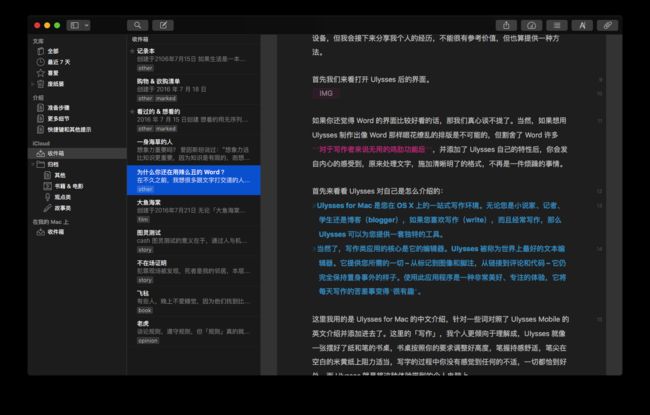
Task: Click the 'film' keyword under 大鱼海棠
Action: click(x=143, y=219)
